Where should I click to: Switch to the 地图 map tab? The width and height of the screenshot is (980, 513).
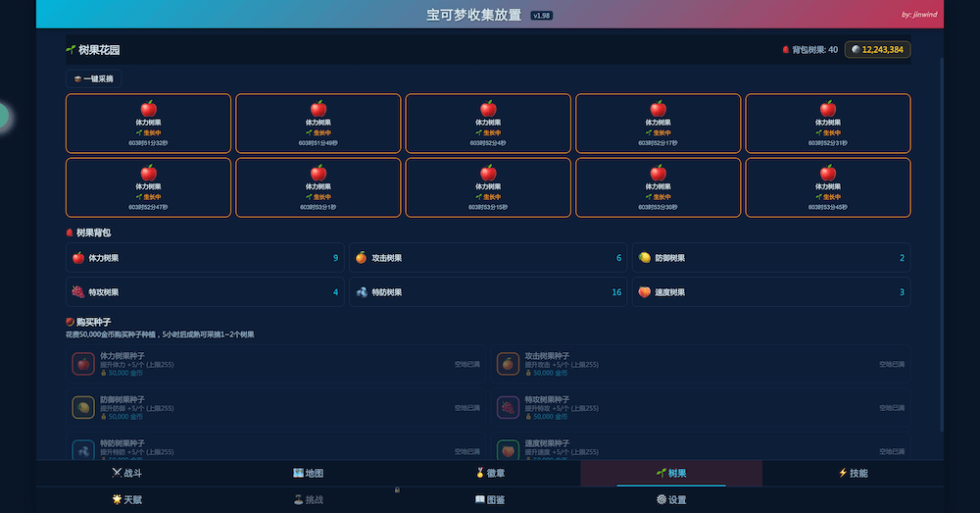point(308,473)
